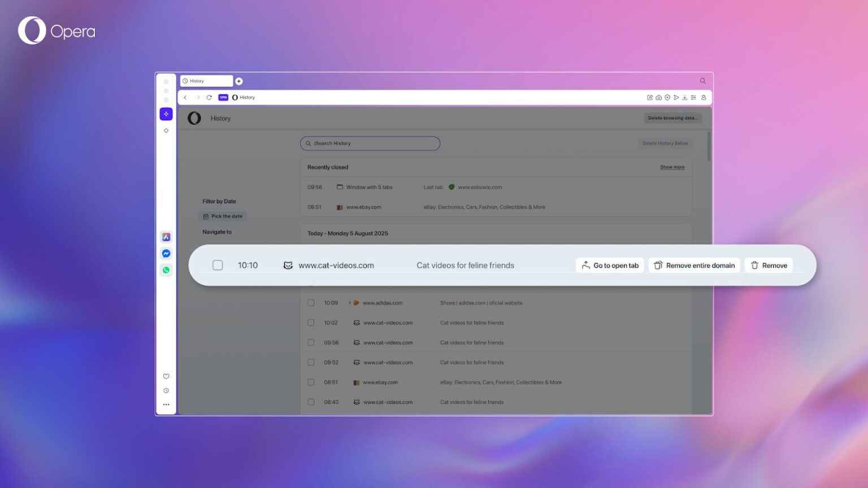
Task: Take a snapshot using the camera icon
Action: tap(659, 97)
